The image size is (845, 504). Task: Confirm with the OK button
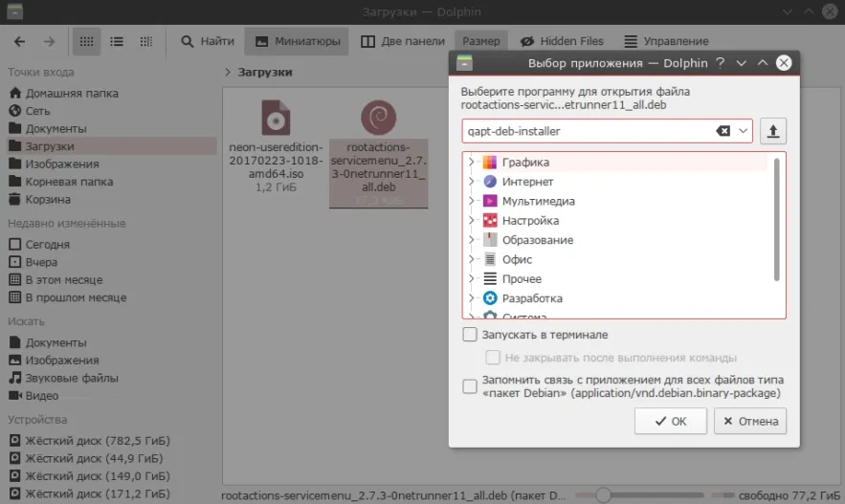[671, 421]
